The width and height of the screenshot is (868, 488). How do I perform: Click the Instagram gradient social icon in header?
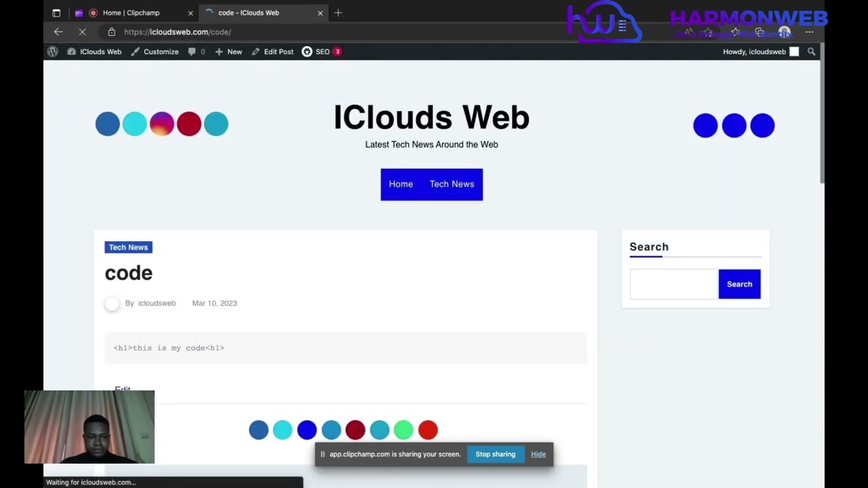point(162,124)
